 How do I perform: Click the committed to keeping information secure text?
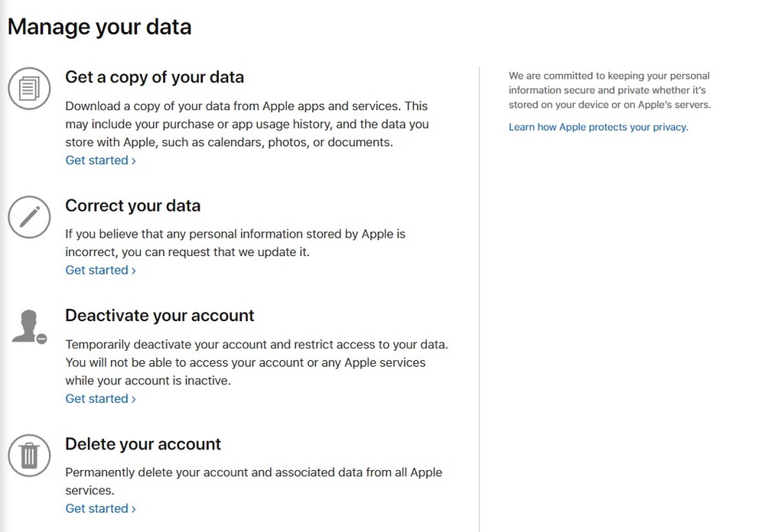point(610,90)
